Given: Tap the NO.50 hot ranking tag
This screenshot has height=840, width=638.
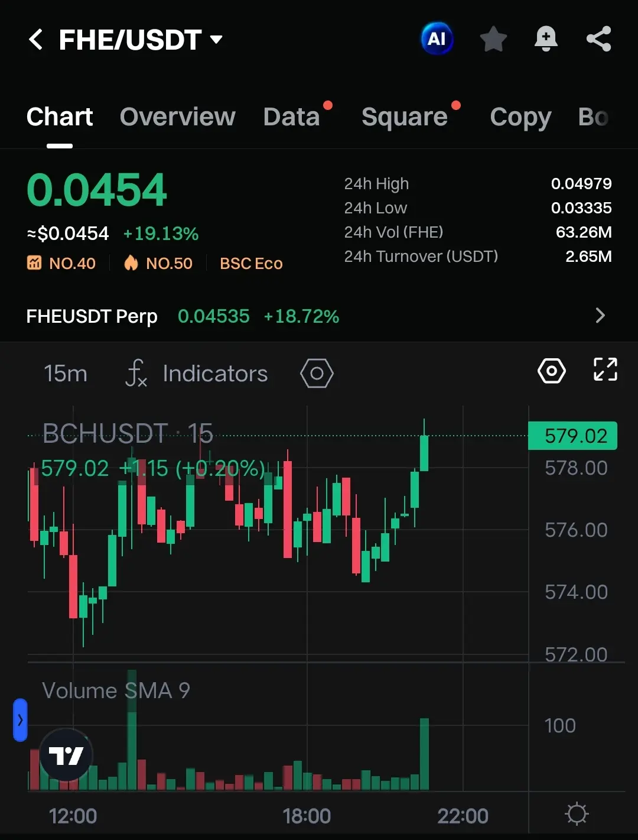Looking at the screenshot, I should (158, 263).
